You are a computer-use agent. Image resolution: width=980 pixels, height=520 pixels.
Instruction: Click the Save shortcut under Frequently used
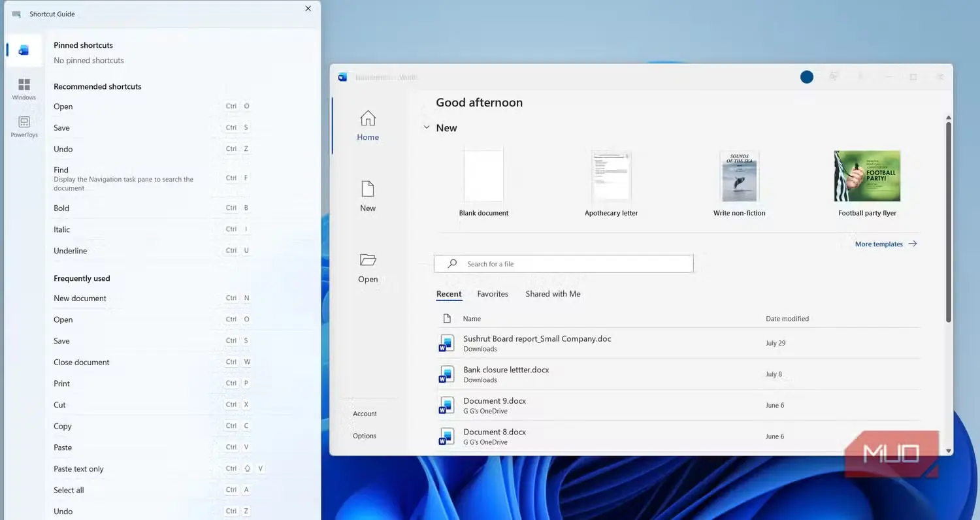152,341
